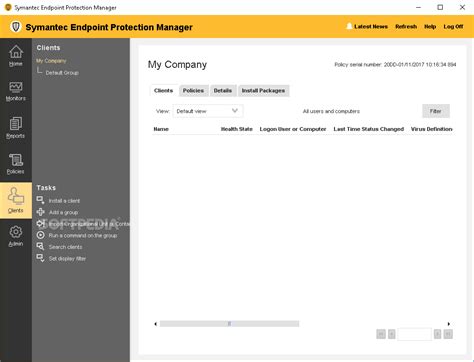Click the Install a client task icon
The height and width of the screenshot is (362, 474).
click(x=40, y=200)
